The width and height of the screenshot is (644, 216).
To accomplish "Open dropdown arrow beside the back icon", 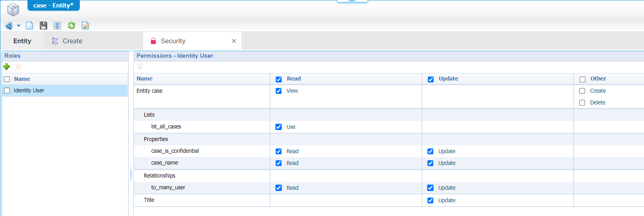I will tap(18, 26).
